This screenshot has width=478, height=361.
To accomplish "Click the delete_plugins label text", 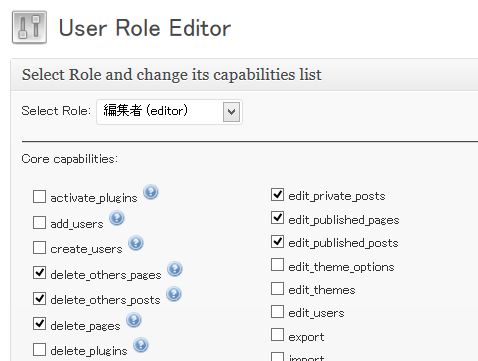I will coord(89,351).
